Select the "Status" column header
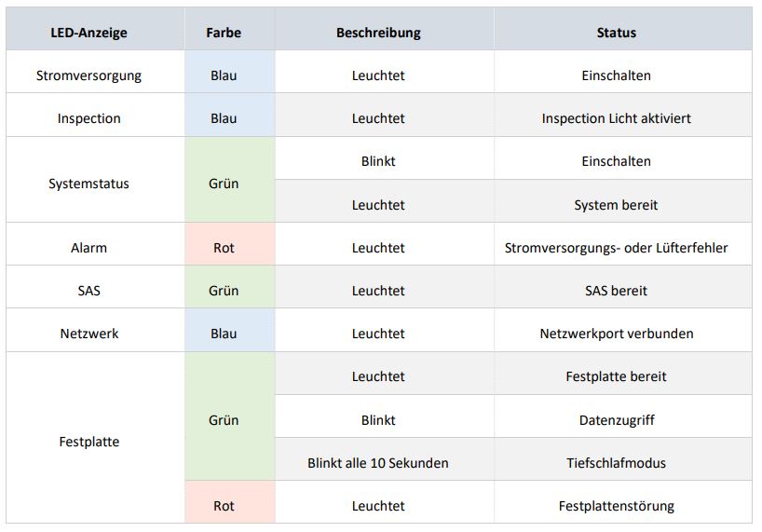The height and width of the screenshot is (532, 762). (x=616, y=33)
